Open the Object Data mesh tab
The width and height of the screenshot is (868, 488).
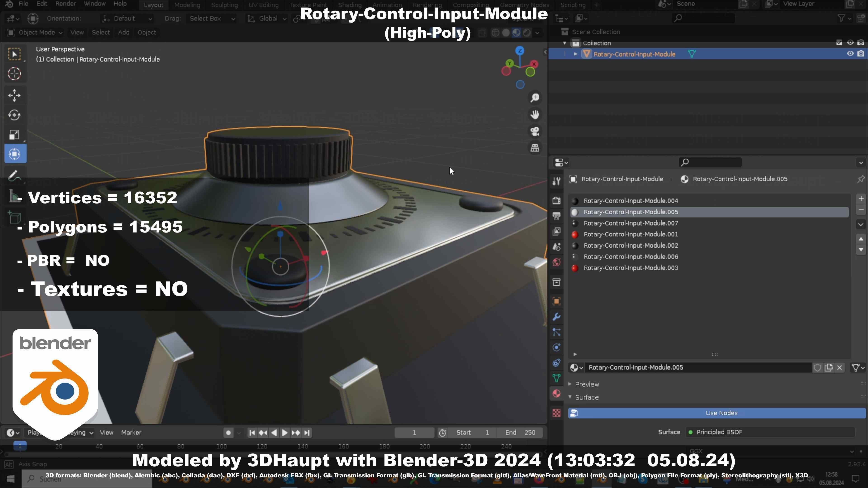(x=557, y=378)
